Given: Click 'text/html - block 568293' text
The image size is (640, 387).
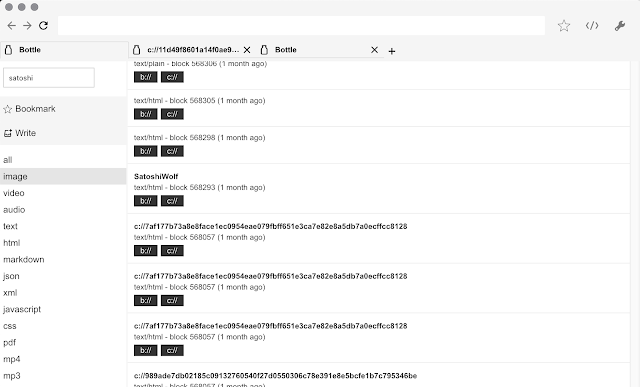Looking at the screenshot, I should tap(174, 187).
